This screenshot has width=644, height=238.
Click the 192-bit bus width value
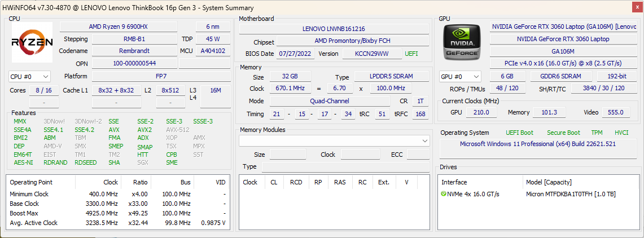[x=617, y=76]
